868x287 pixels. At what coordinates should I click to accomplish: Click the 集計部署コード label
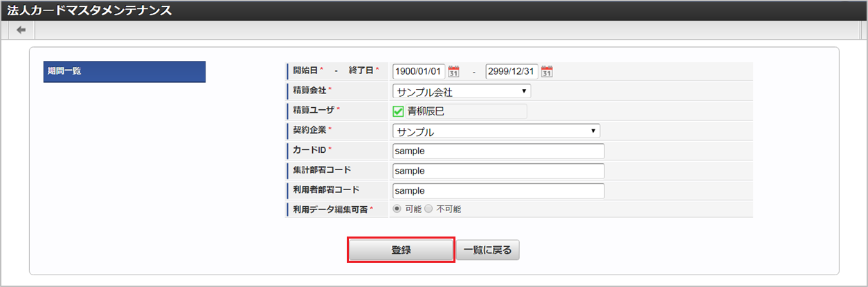(x=322, y=169)
